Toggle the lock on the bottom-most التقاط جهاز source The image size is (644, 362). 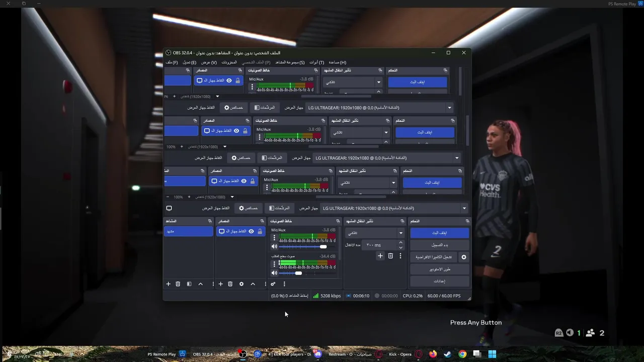260,231
